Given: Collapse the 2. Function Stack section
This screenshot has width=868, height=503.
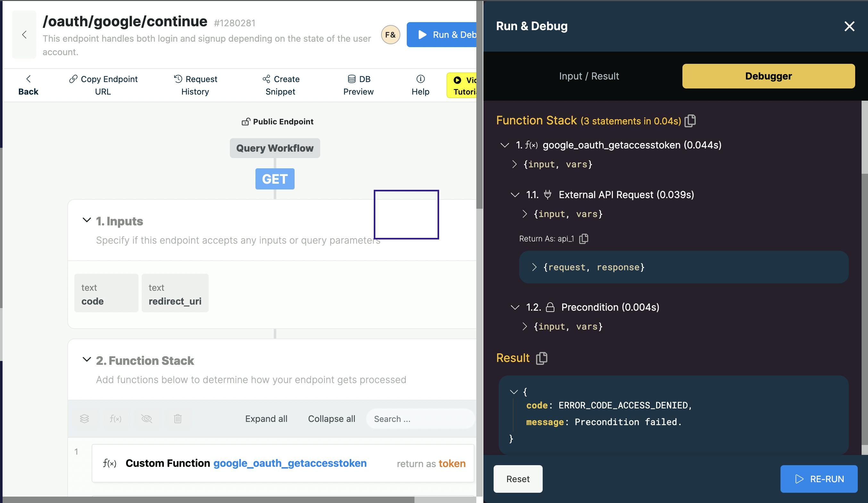Looking at the screenshot, I should click(x=87, y=360).
